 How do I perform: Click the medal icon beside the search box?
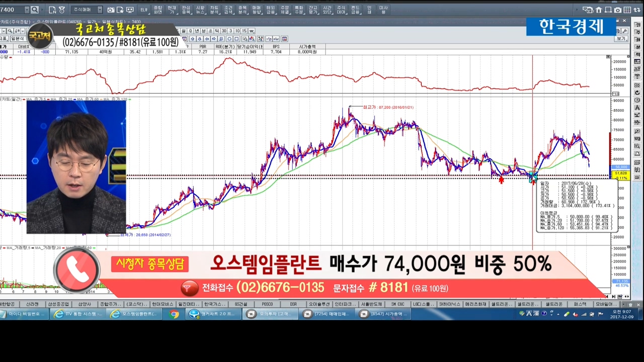coord(62,10)
